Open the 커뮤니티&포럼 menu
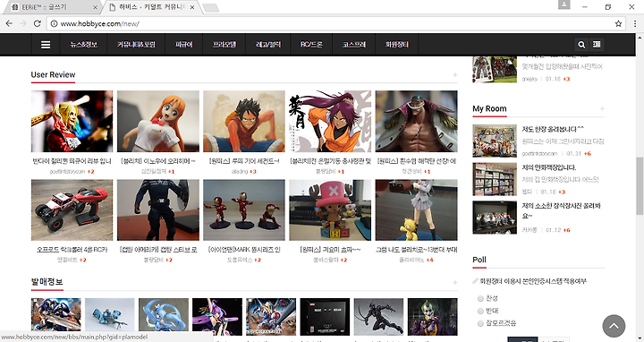This screenshot has height=342, width=644. tap(136, 45)
